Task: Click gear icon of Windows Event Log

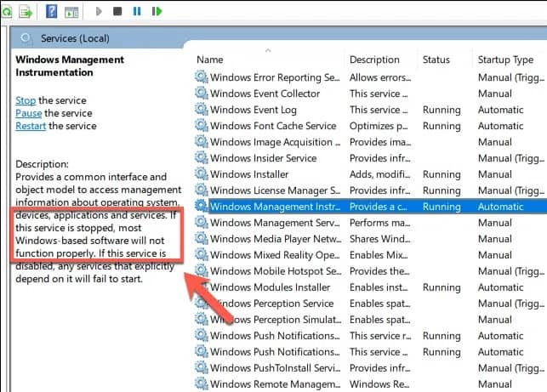Action: click(202, 109)
